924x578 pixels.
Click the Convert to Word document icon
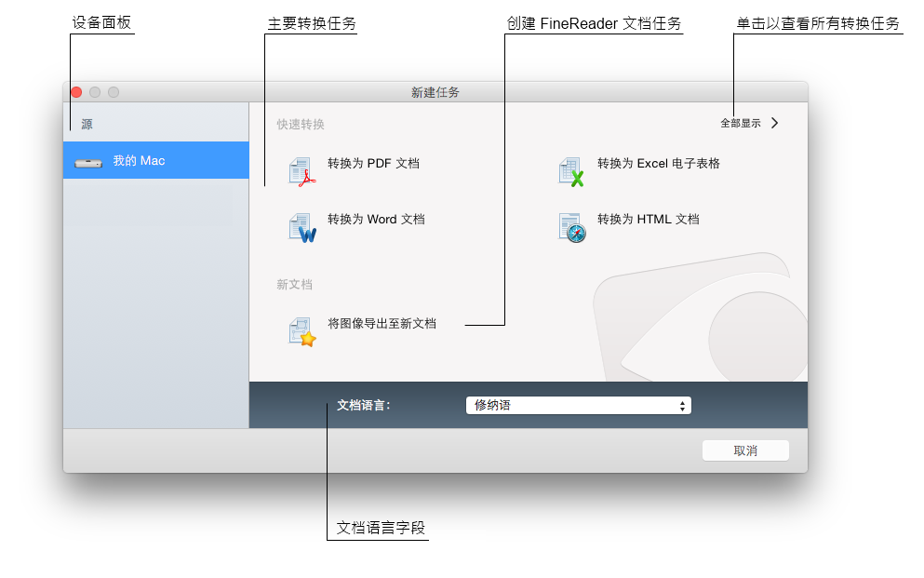point(302,228)
